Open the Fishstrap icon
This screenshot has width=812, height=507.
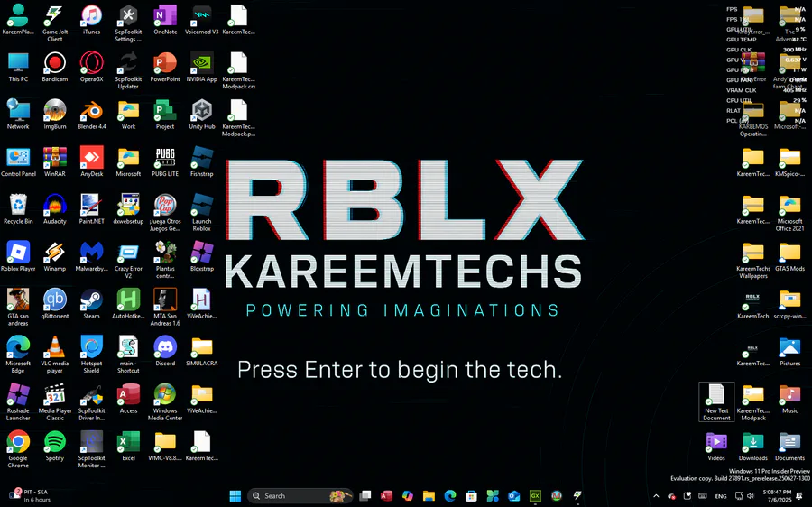tap(201, 162)
